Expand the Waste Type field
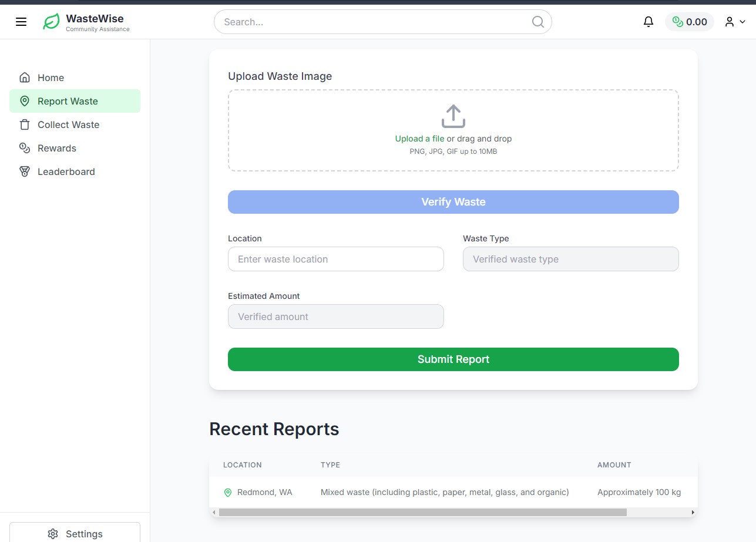The width and height of the screenshot is (756, 542). click(x=570, y=259)
